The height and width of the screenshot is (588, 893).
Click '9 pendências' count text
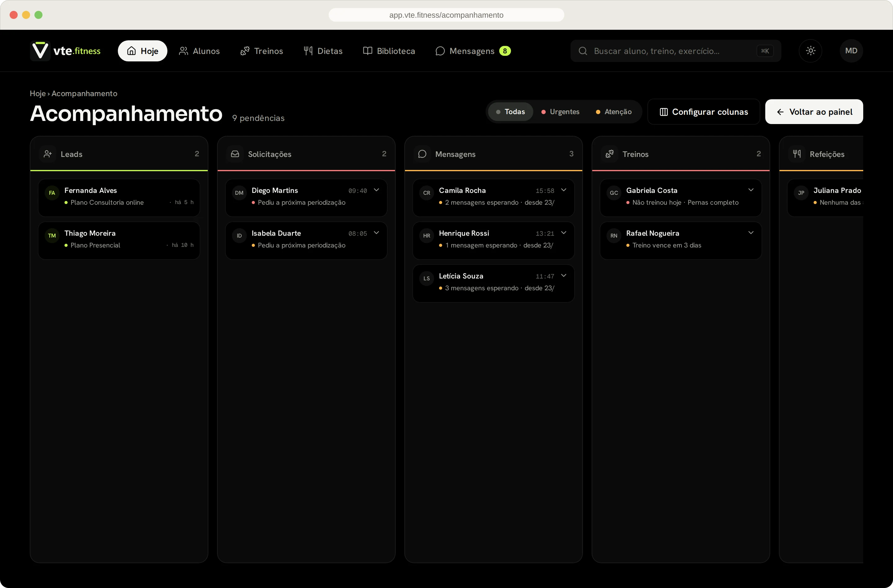click(x=258, y=118)
